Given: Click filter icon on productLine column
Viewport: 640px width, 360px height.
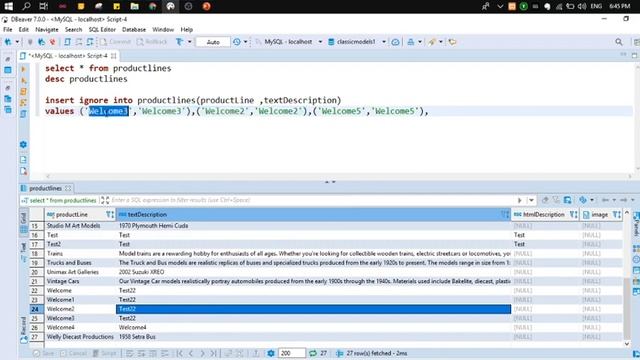Looking at the screenshot, I should pyautogui.click(x=110, y=214).
